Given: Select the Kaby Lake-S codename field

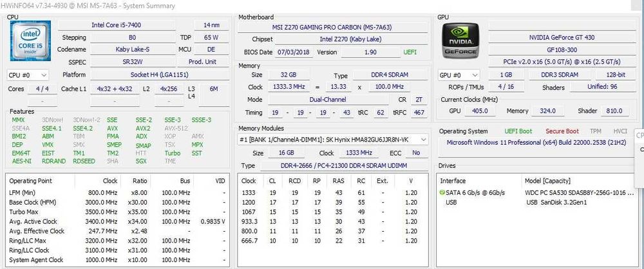Looking at the screenshot, I should click(x=132, y=50).
